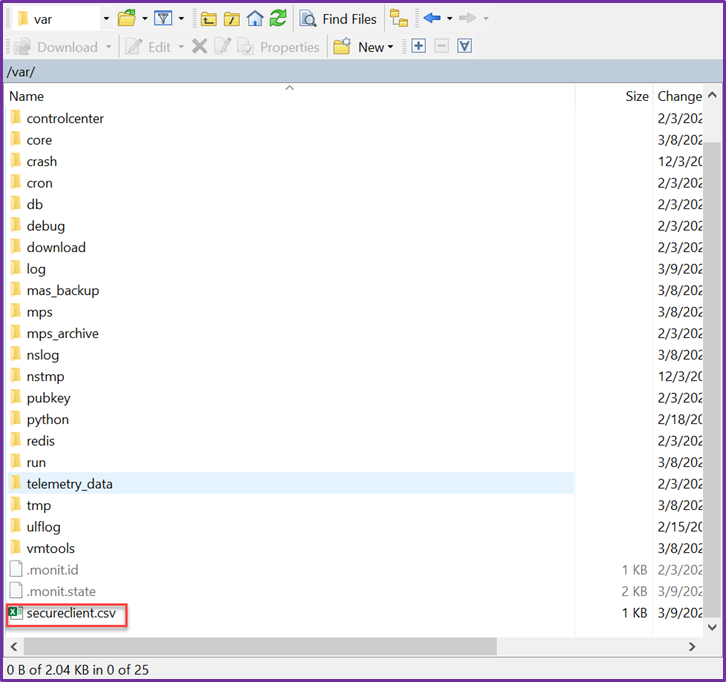The image size is (726, 682).
Task: Open Properties
Action: coord(278,47)
